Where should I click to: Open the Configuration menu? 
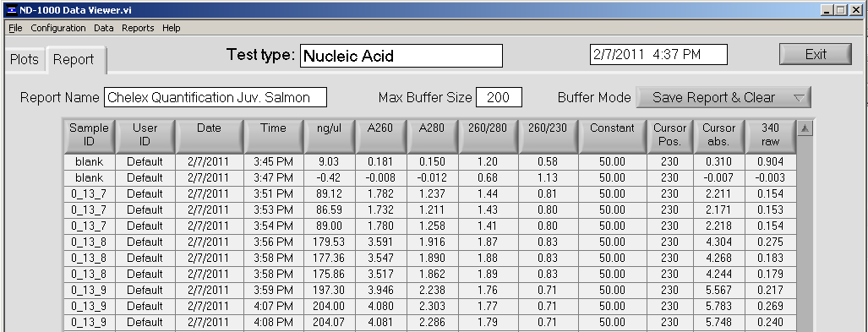coord(58,28)
